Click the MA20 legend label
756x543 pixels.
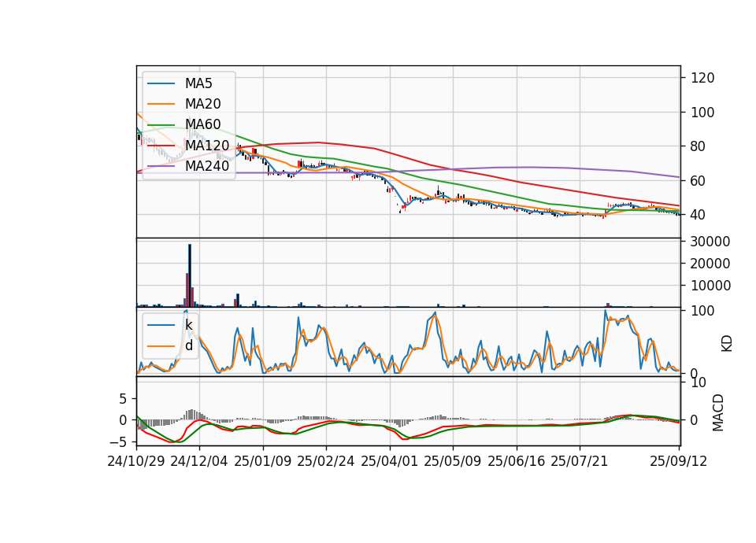click(203, 104)
